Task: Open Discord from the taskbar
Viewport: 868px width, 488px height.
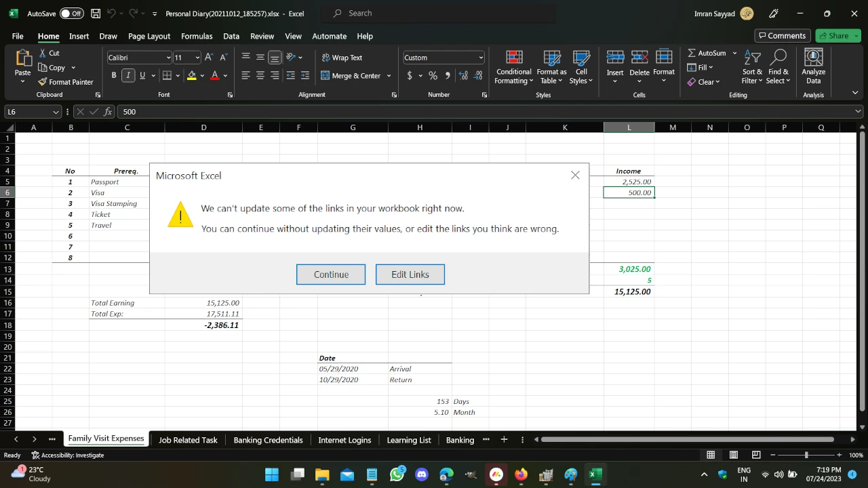Action: 422,474
